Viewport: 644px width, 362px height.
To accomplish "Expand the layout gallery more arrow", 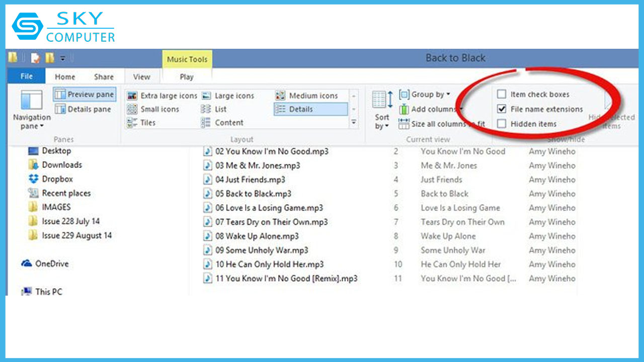I will pyautogui.click(x=354, y=122).
